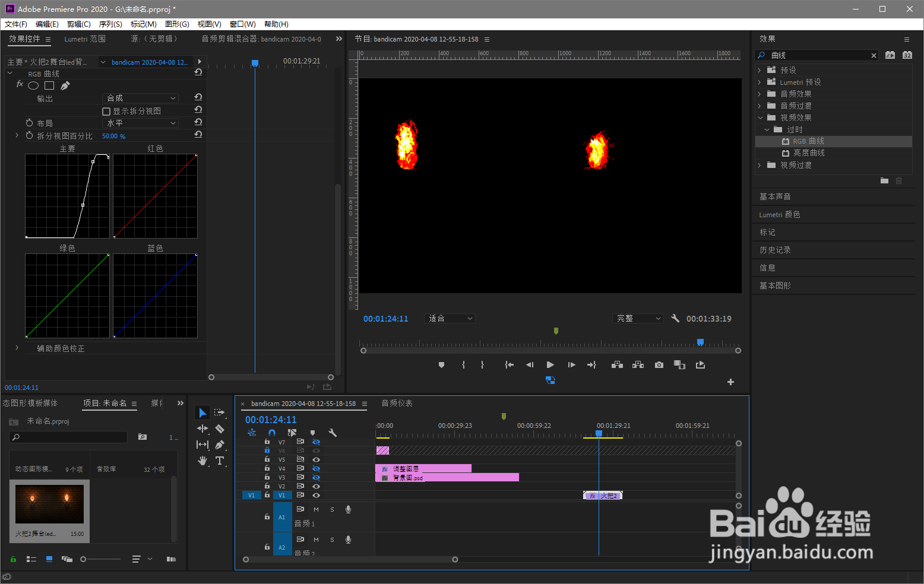Viewport: 924px width, 584px height.
Task: Click the free draw bezier mask pen
Action: click(x=65, y=85)
